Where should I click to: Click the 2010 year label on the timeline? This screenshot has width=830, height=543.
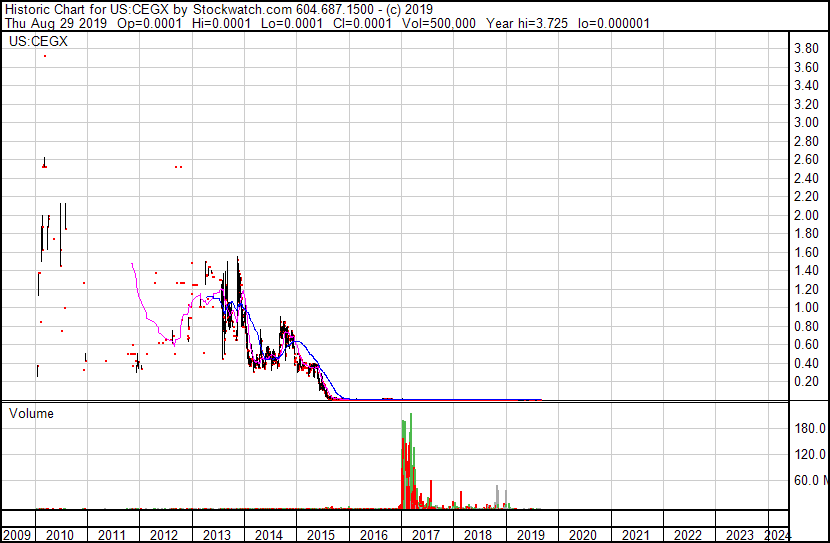point(60,535)
